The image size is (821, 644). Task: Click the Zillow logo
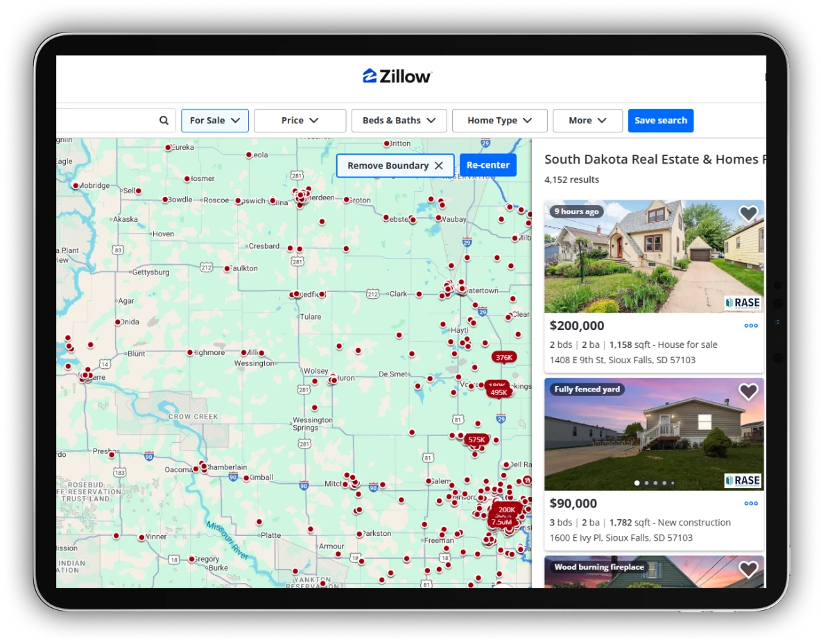[x=397, y=76]
